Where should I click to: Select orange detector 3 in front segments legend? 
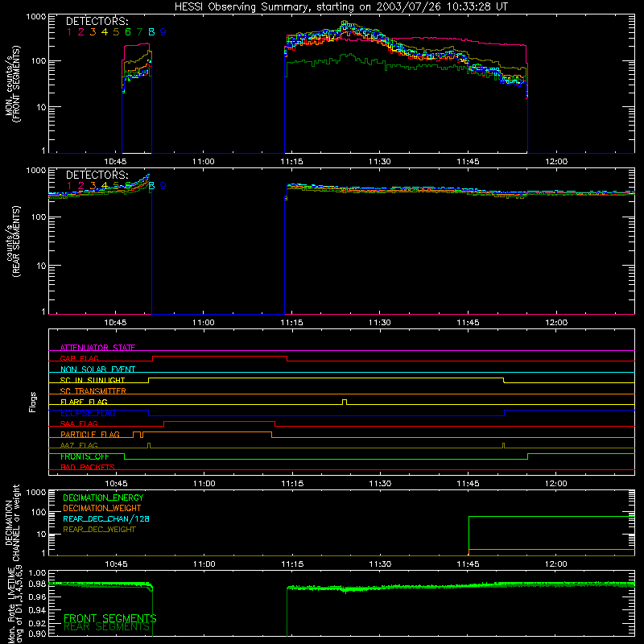pos(93,32)
